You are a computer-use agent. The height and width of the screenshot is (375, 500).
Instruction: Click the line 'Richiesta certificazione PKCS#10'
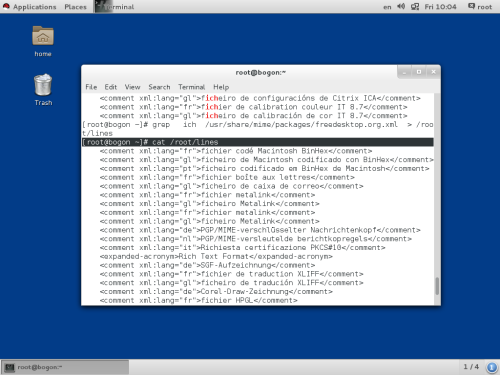click(x=242, y=248)
